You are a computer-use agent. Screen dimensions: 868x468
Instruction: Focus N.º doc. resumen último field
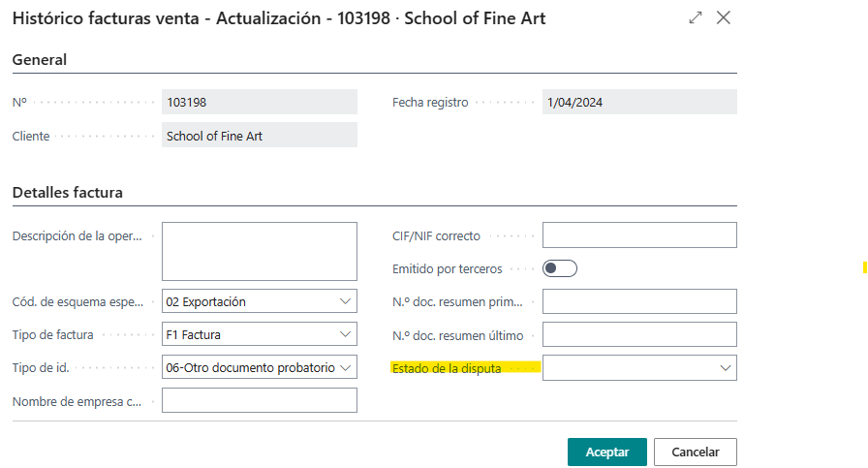(639, 335)
